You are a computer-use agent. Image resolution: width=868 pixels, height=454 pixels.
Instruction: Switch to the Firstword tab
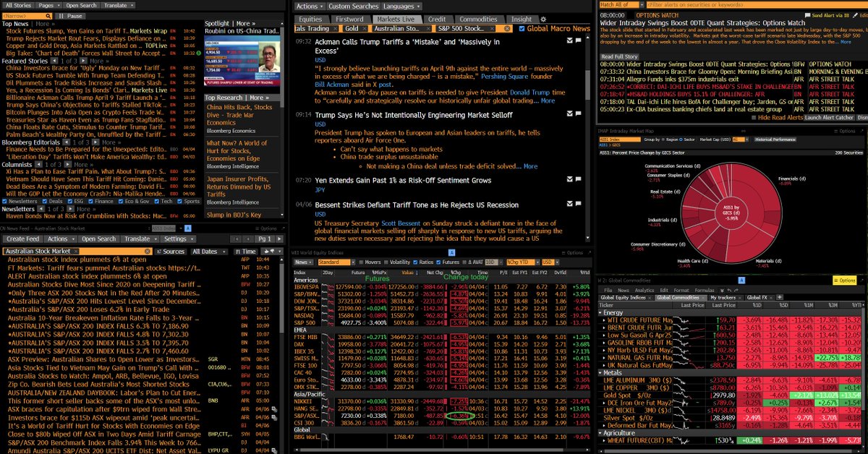coord(350,20)
